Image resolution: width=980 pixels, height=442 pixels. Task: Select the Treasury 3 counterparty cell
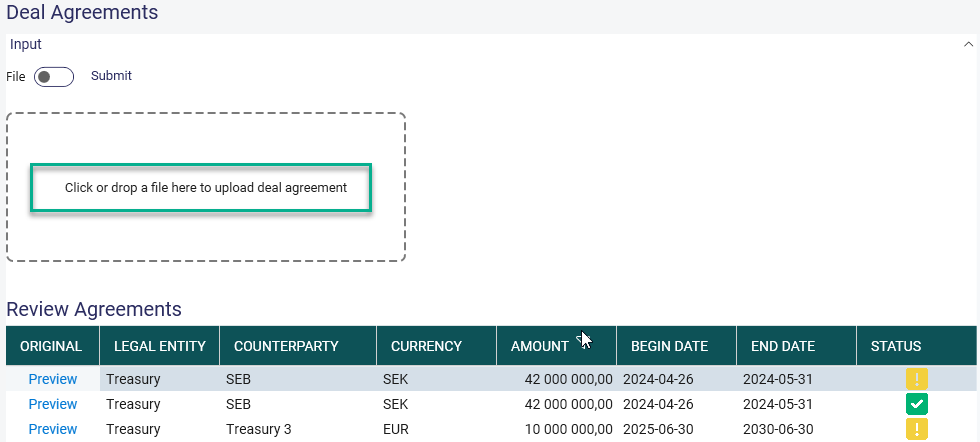tap(298, 429)
